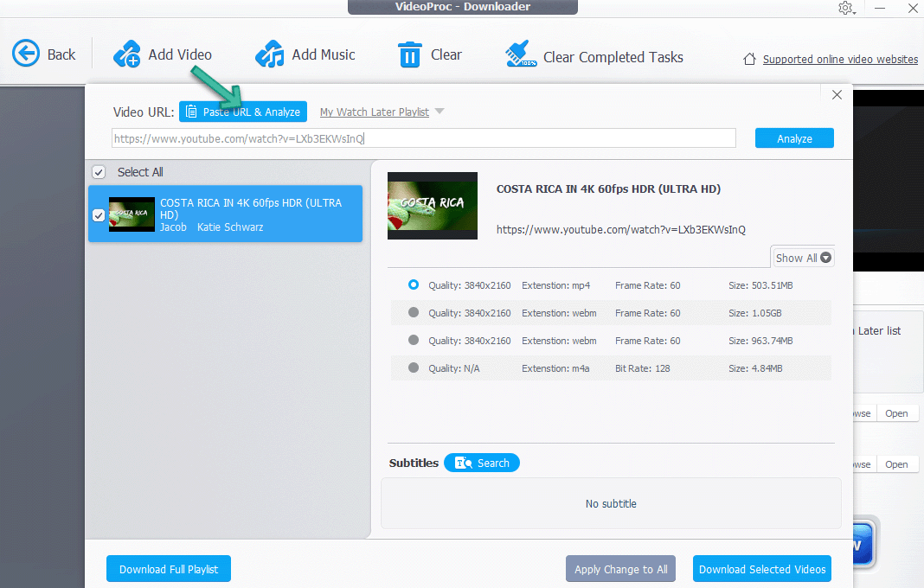Toggle the Select All checkbox
The image size is (924, 588).
[x=99, y=172]
